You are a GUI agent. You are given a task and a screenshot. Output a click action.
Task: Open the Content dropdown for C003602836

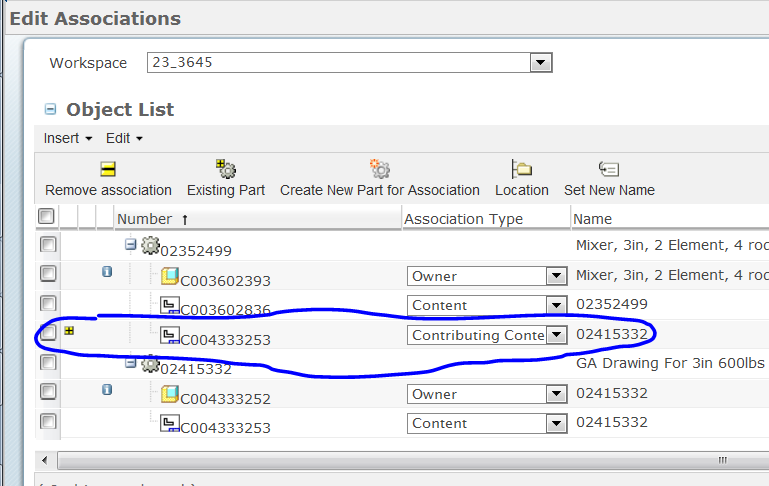(x=557, y=306)
